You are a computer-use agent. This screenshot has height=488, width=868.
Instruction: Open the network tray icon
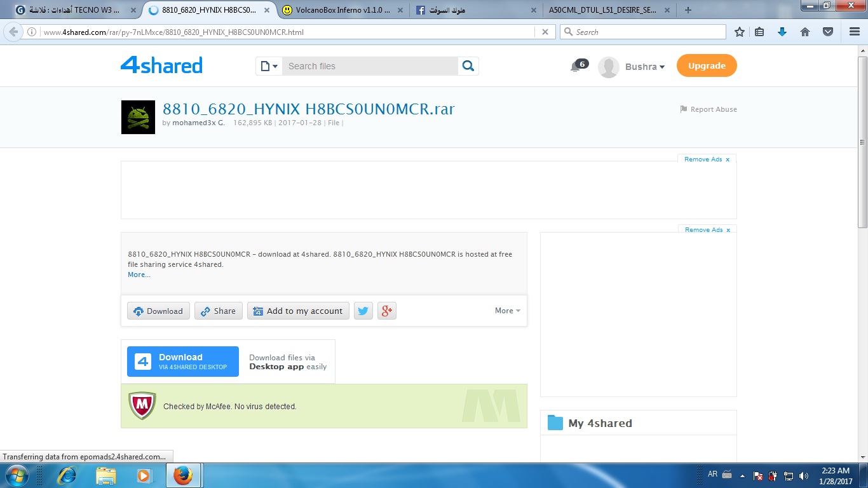[x=789, y=475]
